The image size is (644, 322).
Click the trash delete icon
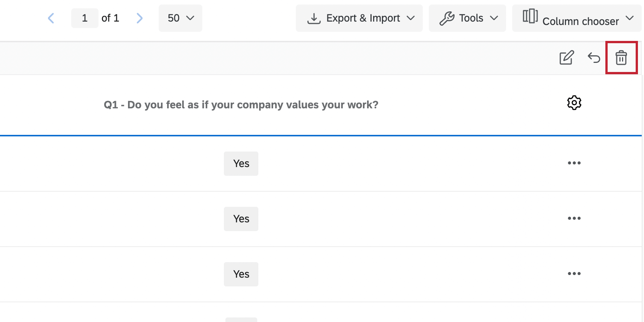point(621,58)
